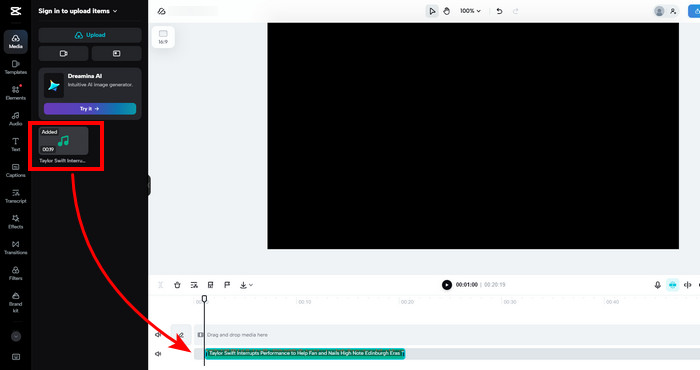Click the Upload button

click(90, 35)
